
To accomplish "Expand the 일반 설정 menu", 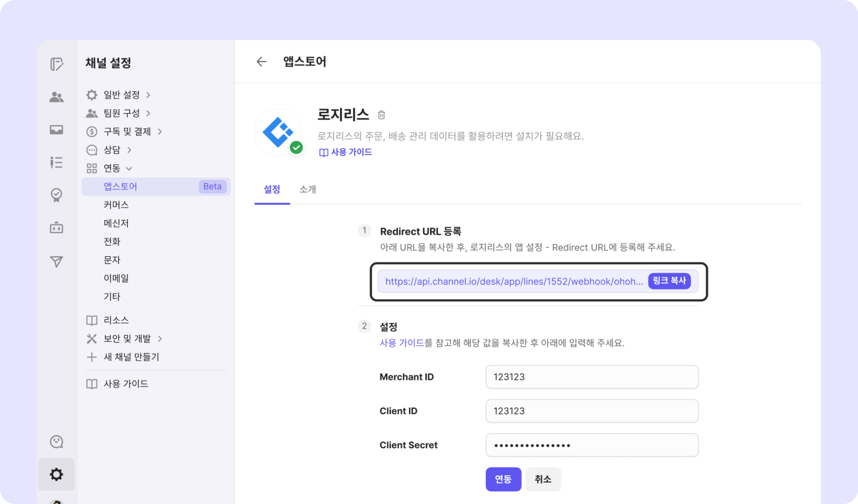I will point(122,95).
